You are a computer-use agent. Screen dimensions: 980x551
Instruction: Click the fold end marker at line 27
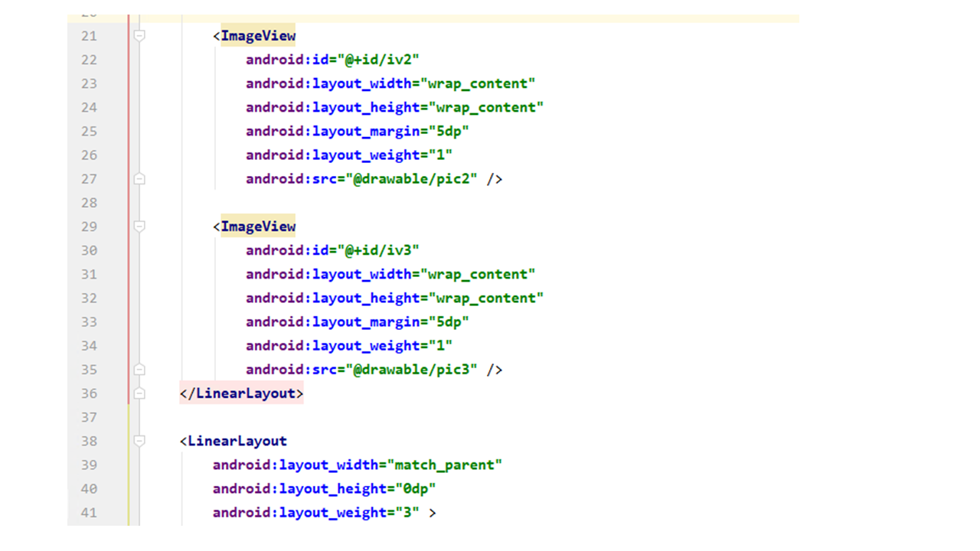(139, 179)
